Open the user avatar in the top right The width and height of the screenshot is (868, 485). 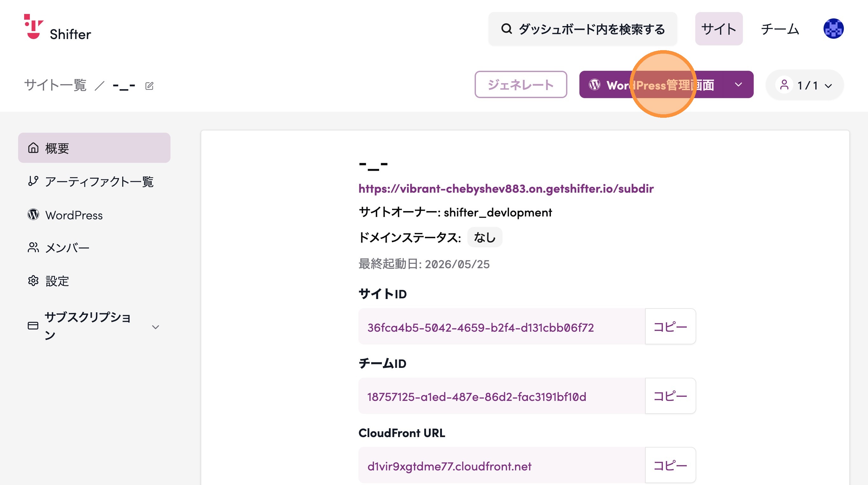pos(833,29)
